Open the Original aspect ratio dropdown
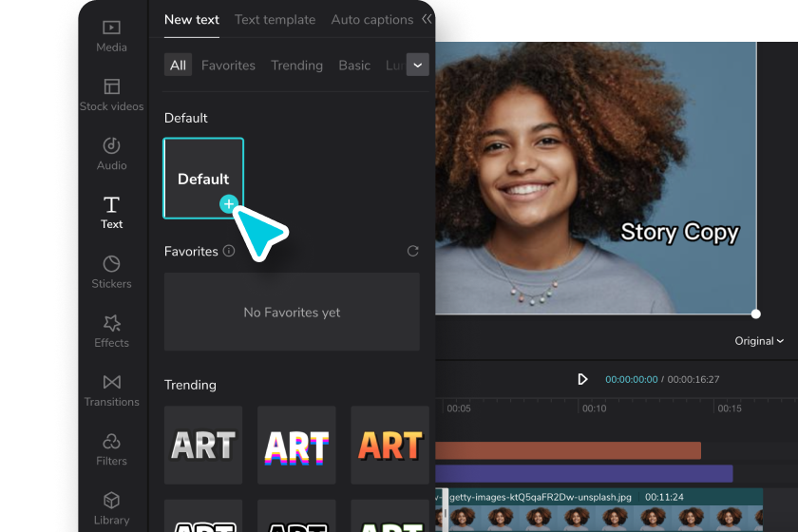Viewport: 798px width, 532px height. pyautogui.click(x=759, y=341)
